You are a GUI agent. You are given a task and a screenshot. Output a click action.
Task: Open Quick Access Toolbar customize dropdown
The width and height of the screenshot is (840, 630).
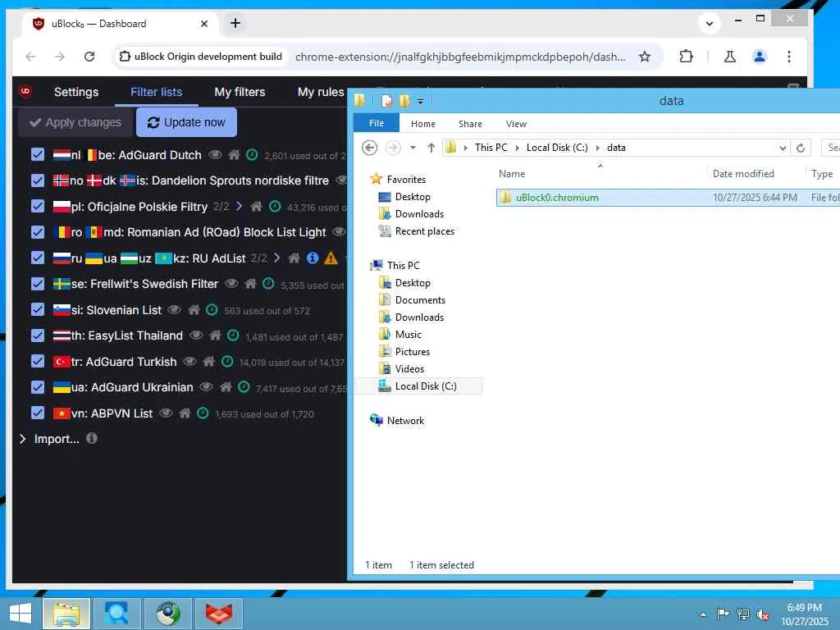coord(421,101)
